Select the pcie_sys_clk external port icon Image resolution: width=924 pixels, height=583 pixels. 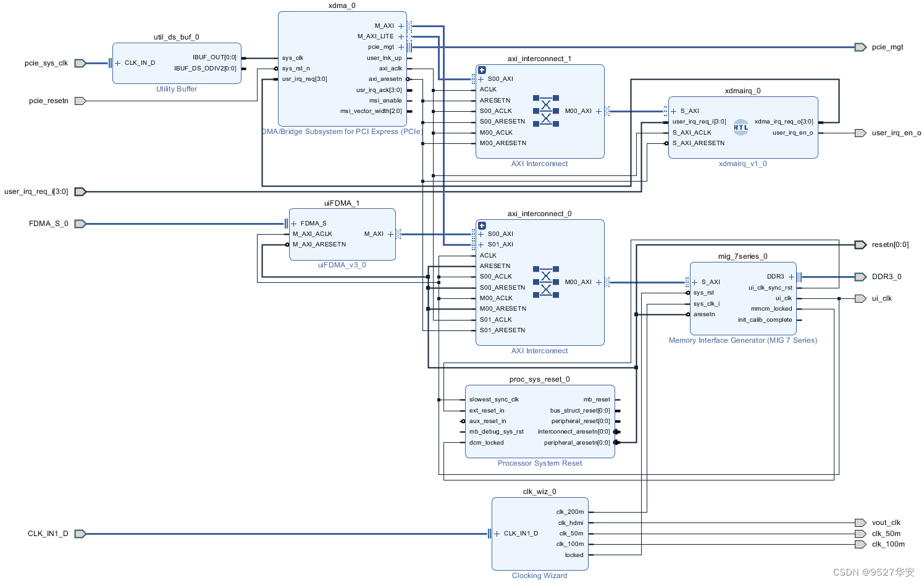80,63
